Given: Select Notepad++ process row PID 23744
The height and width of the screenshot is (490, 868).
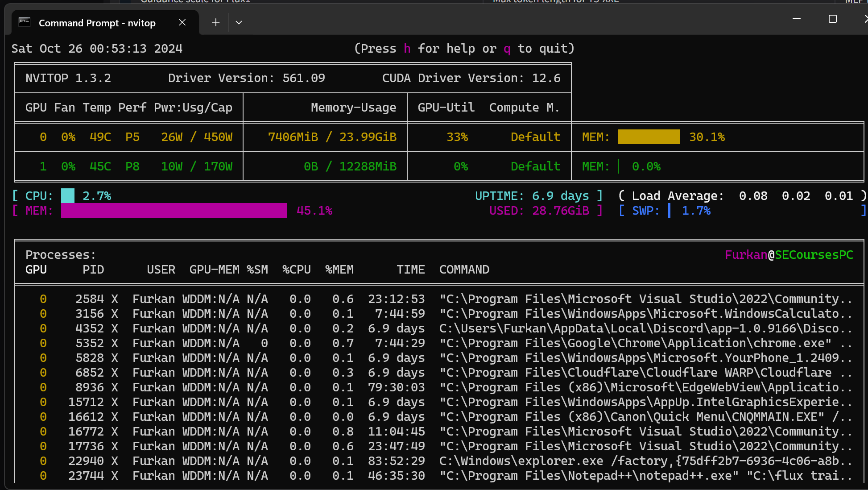Looking at the screenshot, I should [439, 476].
